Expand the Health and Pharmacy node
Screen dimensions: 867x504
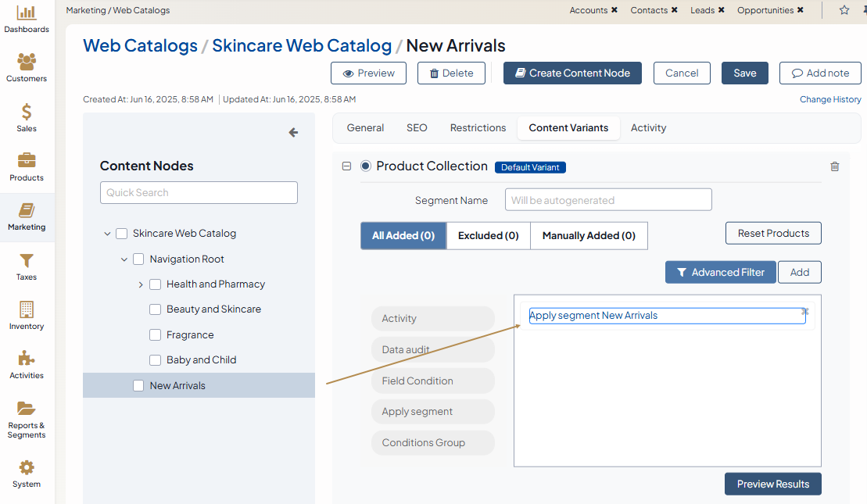point(141,284)
